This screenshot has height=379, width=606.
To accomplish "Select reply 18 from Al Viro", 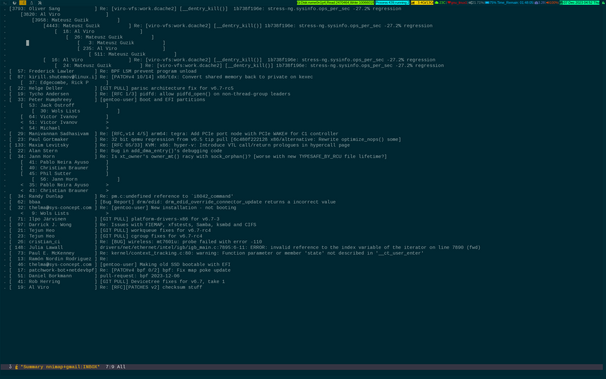I will tap(99, 31).
